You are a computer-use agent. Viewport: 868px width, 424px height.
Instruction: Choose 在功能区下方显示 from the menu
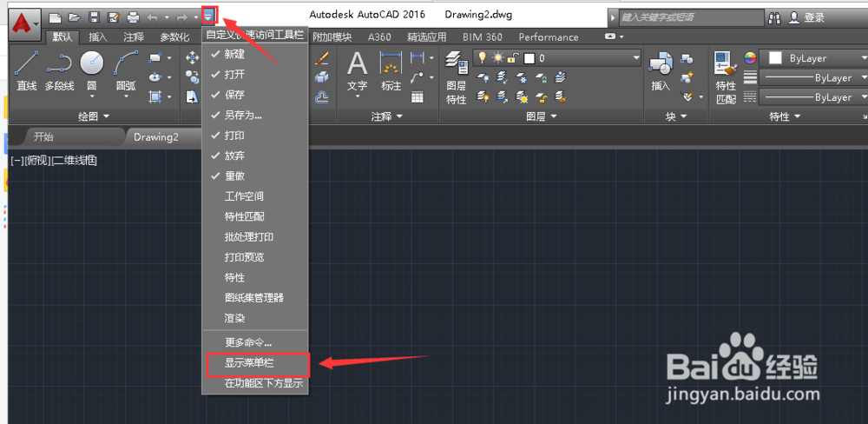255,383
